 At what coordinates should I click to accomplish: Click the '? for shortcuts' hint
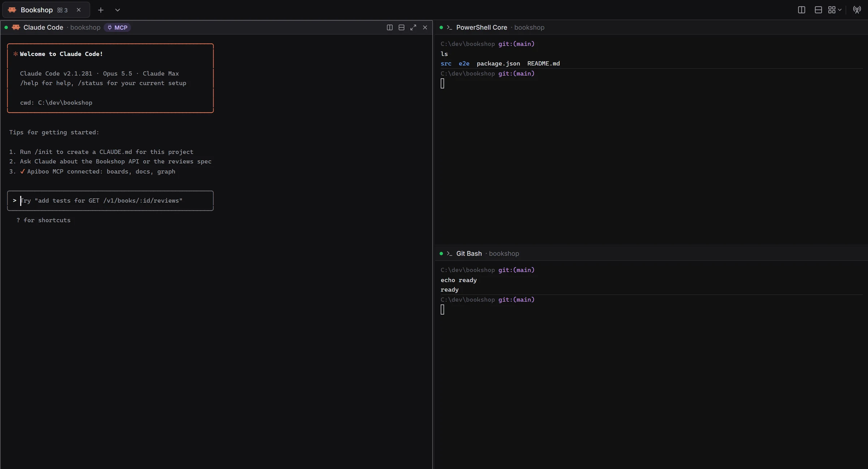[43, 220]
